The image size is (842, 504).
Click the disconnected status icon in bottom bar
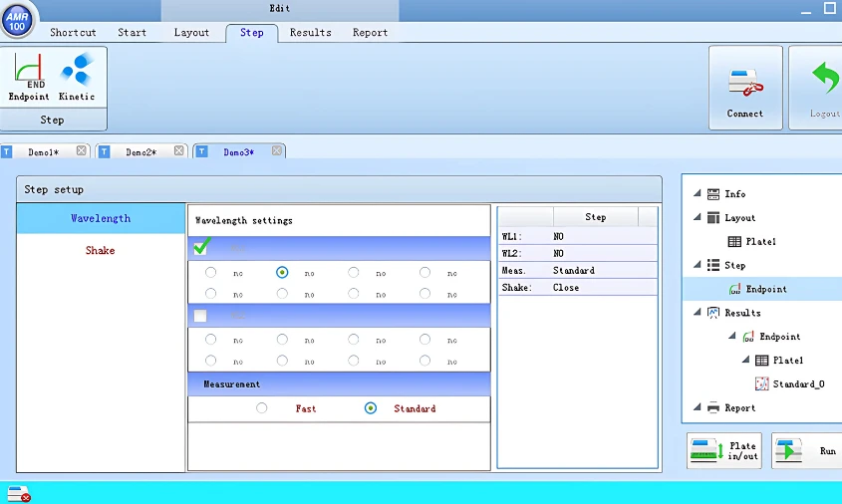[18, 493]
